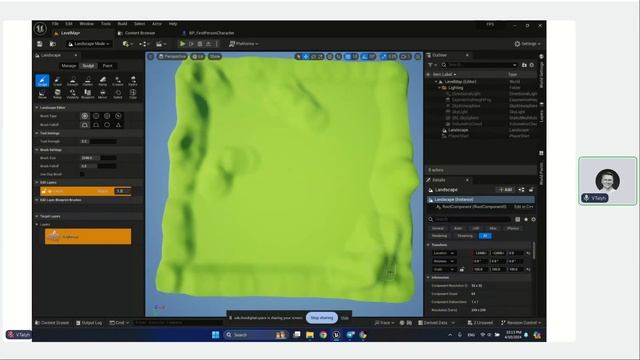640x360 pixels.
Task: Select the Erosion sculpting tool
Action: [118, 81]
